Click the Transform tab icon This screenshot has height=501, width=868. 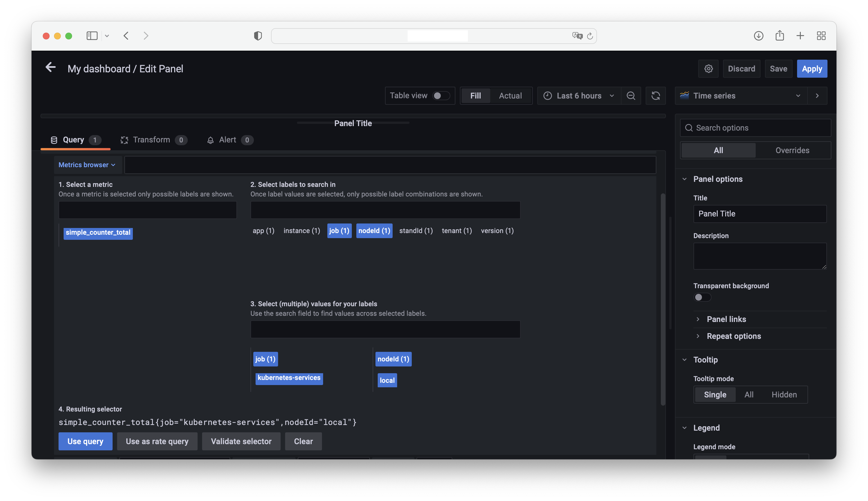pos(124,140)
